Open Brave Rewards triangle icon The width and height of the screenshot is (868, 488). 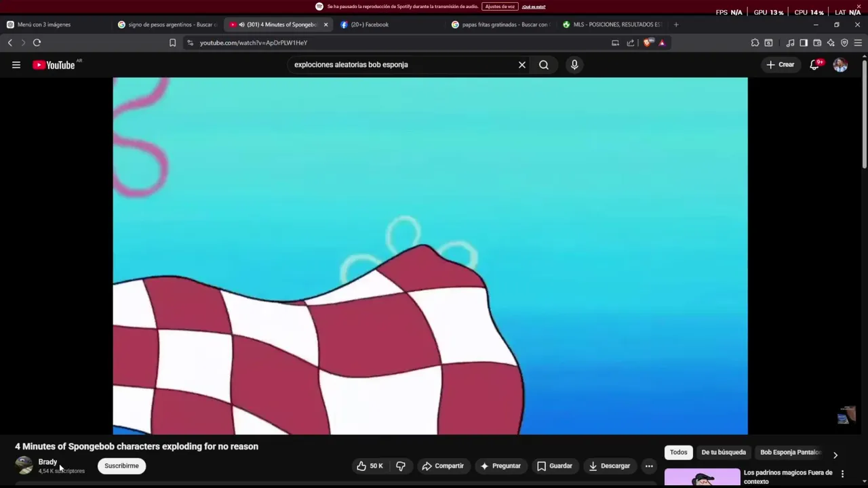tap(662, 43)
